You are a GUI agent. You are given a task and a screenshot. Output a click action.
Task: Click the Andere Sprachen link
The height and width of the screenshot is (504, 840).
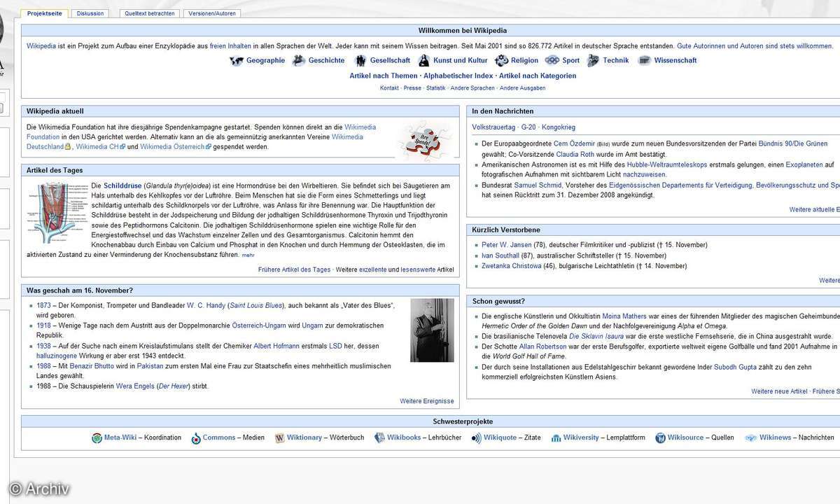472,88
